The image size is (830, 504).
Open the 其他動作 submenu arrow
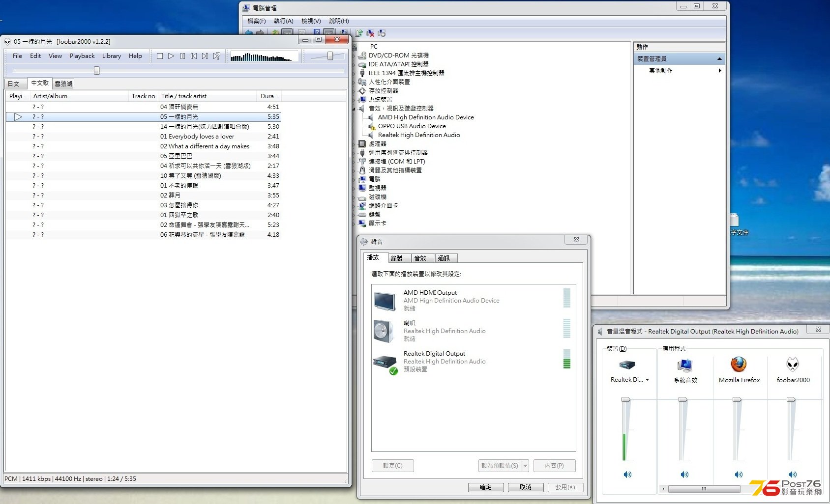point(720,71)
